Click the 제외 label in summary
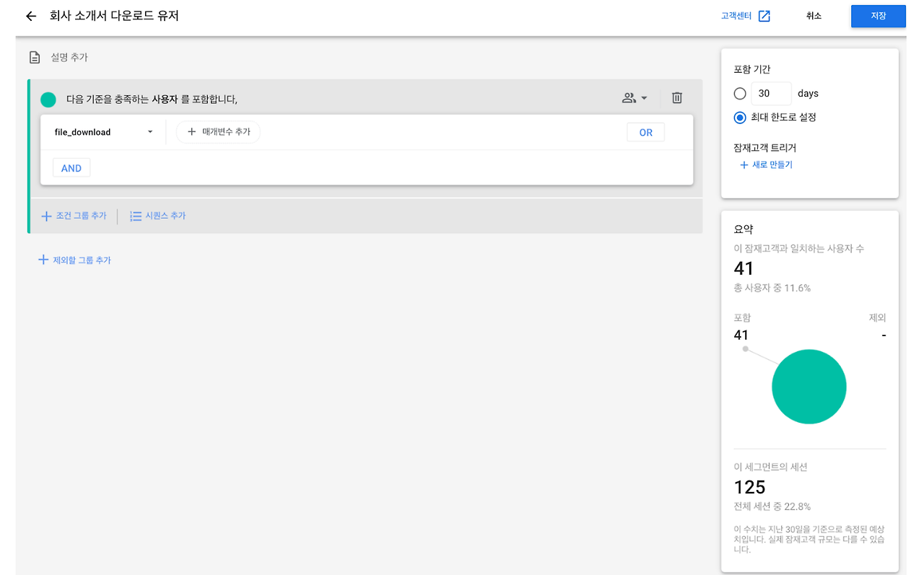The height and width of the screenshot is (575, 924). 877,317
